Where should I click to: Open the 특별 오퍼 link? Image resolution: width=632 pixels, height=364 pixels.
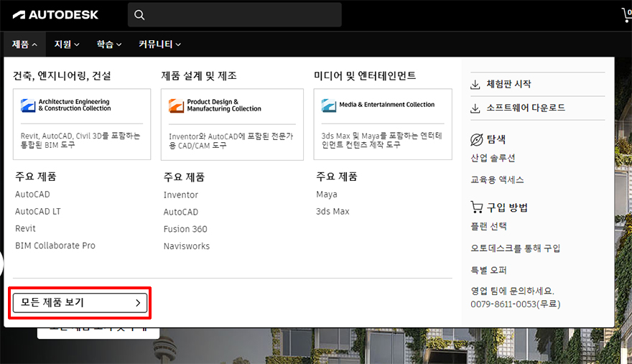pos(488,270)
